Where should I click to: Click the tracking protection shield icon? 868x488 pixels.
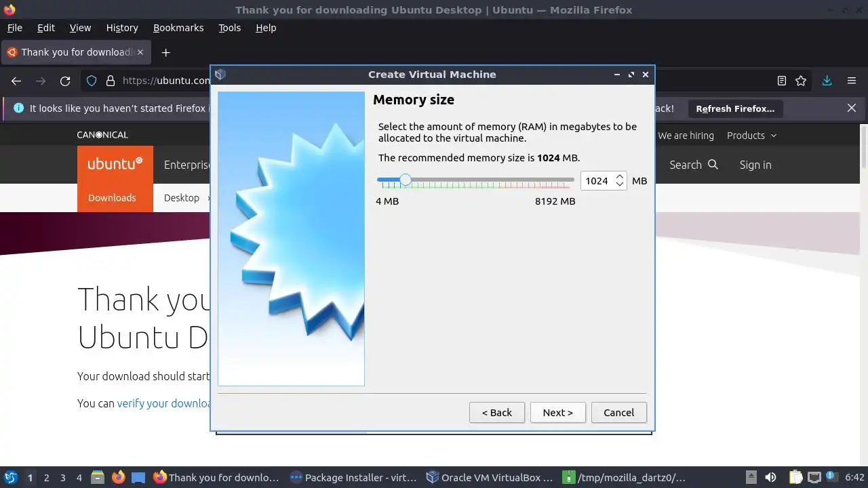[92, 81]
